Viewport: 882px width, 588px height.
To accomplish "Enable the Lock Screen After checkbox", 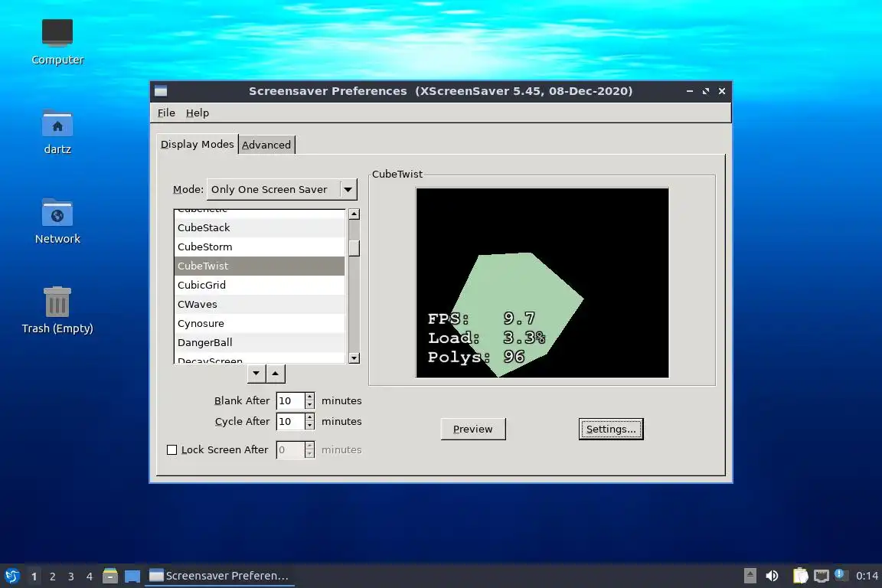I will pyautogui.click(x=172, y=449).
